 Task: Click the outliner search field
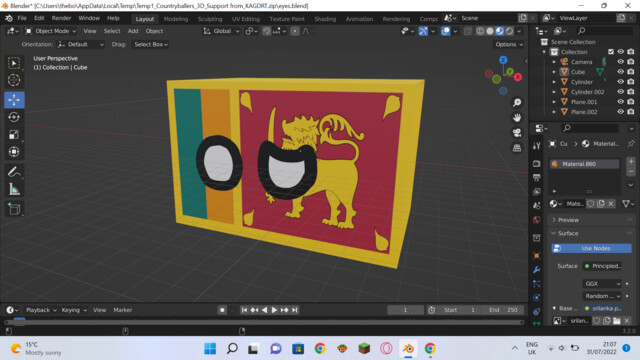click(604, 31)
